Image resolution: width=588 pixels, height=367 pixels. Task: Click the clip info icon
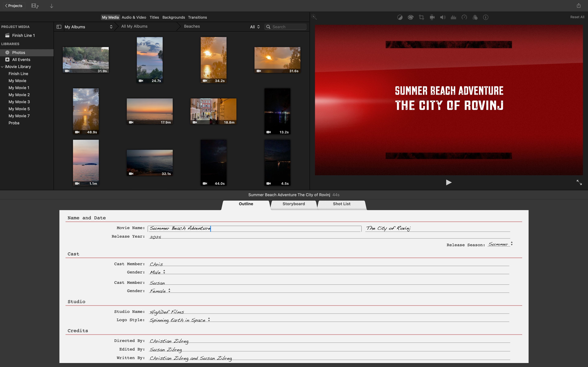485,17
